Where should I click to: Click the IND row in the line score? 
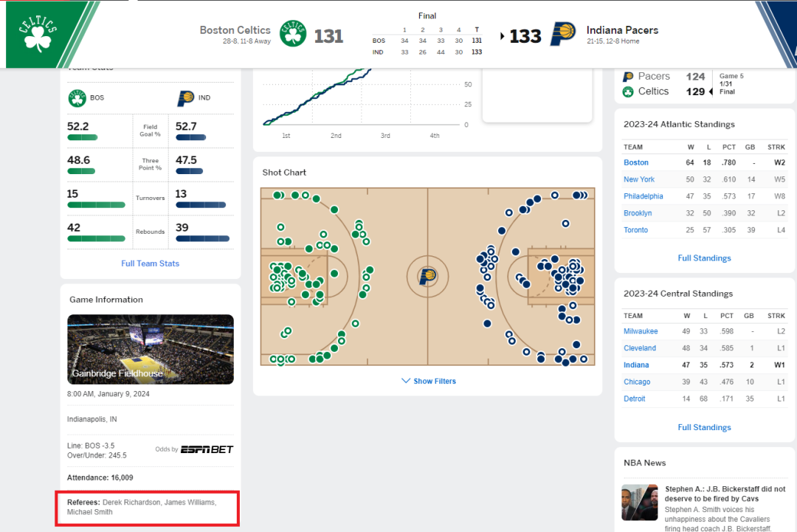click(427, 52)
